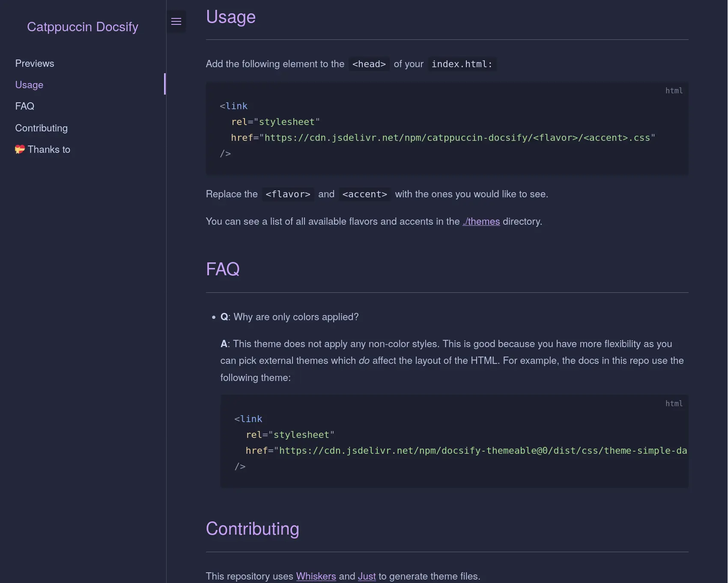Click the <head> inline code snippet
This screenshot has height=583, width=728.
coord(369,64)
